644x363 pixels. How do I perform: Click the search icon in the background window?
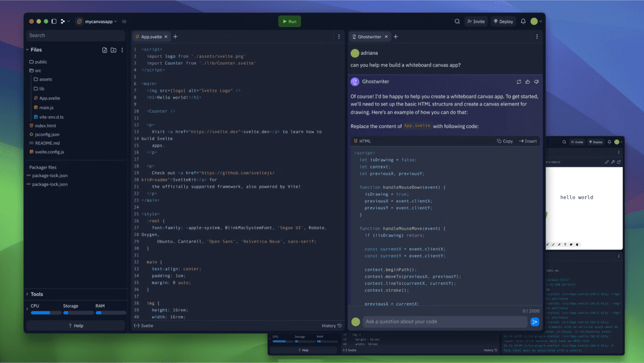coord(564,142)
